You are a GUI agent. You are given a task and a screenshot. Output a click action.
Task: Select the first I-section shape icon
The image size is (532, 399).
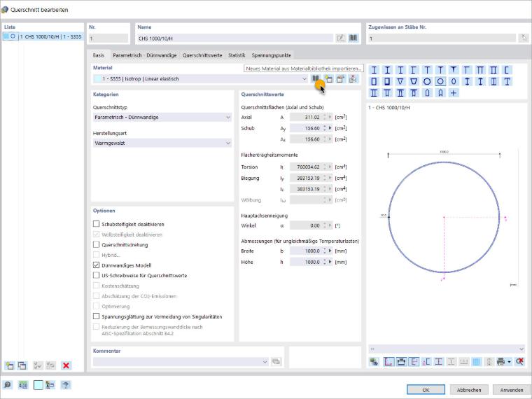pyautogui.click(x=374, y=70)
